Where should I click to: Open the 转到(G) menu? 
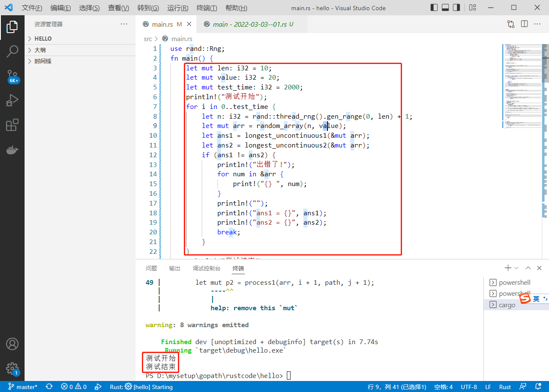(148, 8)
